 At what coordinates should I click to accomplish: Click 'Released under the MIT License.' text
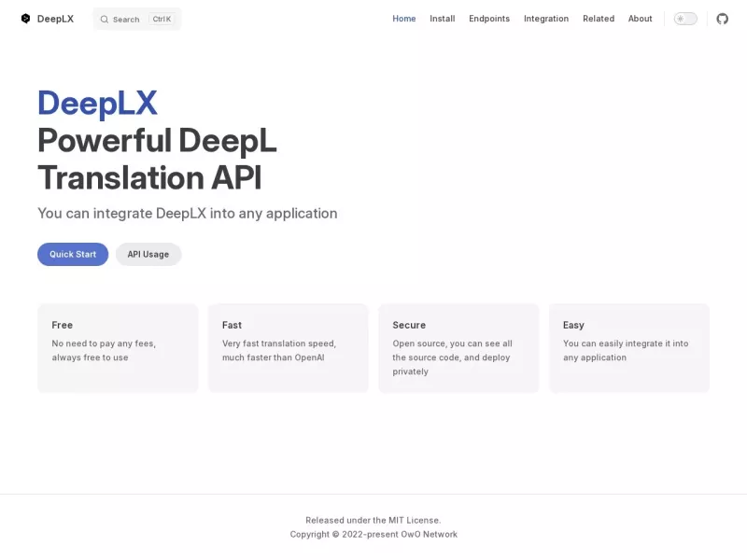373,520
